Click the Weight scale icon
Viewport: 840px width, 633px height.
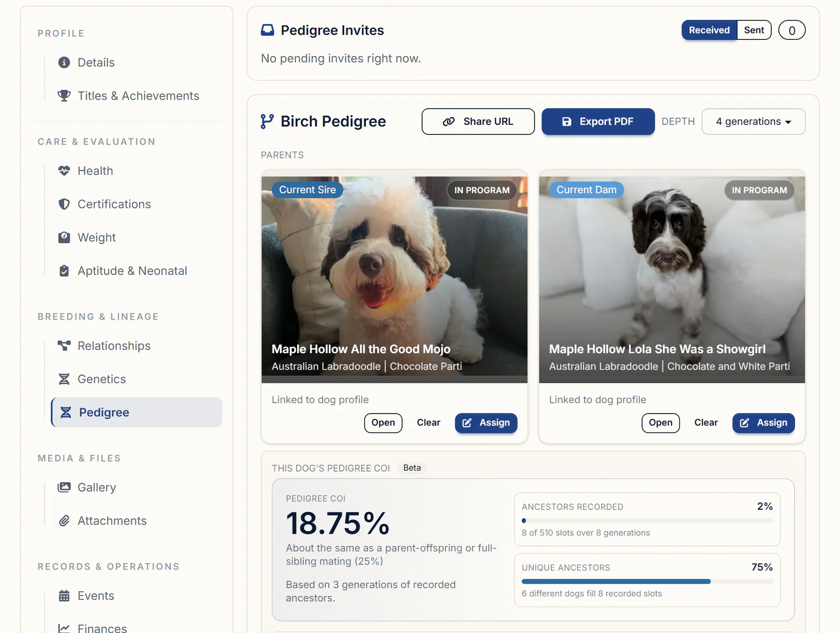64,237
